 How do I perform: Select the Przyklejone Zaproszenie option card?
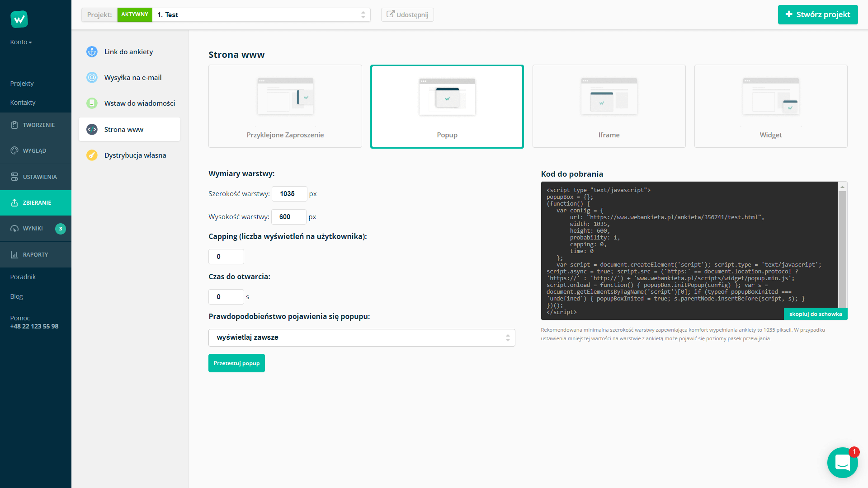pyautogui.click(x=285, y=106)
